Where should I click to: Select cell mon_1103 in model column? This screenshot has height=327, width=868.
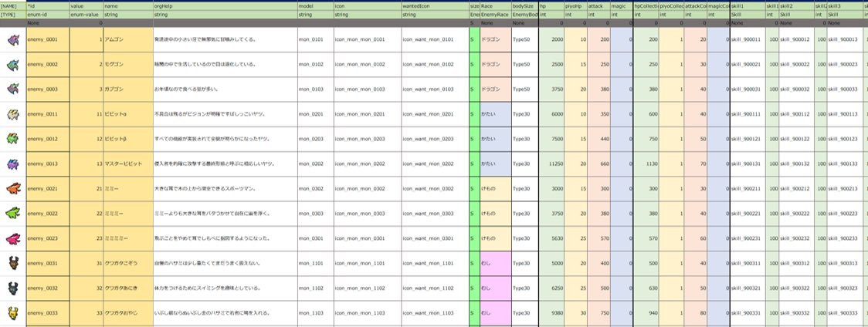pos(315,313)
